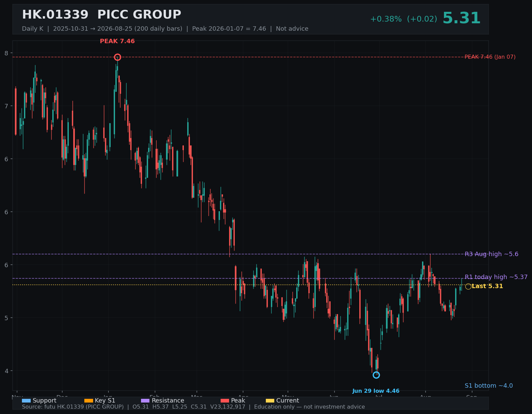Select the blue Support legend swatch
The image size is (532, 414).
26,401
